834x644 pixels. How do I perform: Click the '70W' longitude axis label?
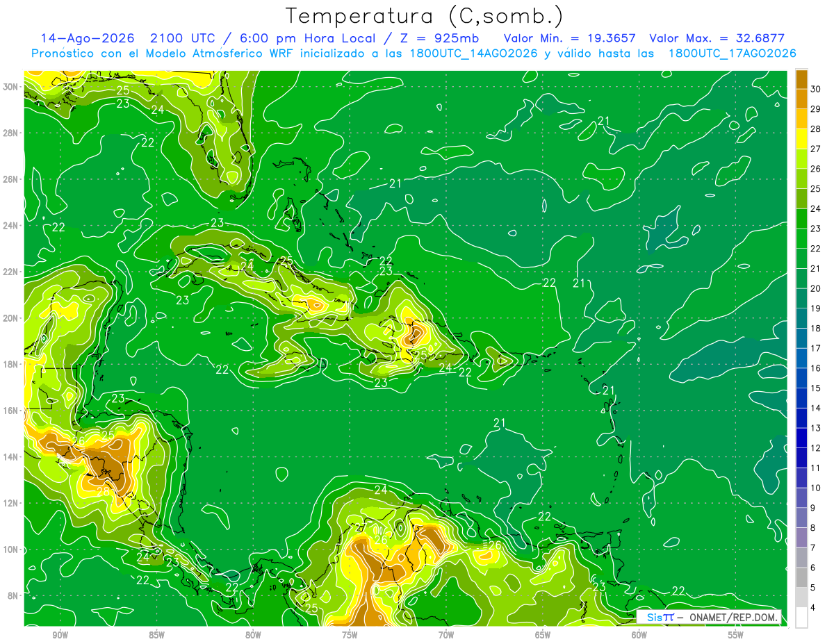[x=446, y=635]
